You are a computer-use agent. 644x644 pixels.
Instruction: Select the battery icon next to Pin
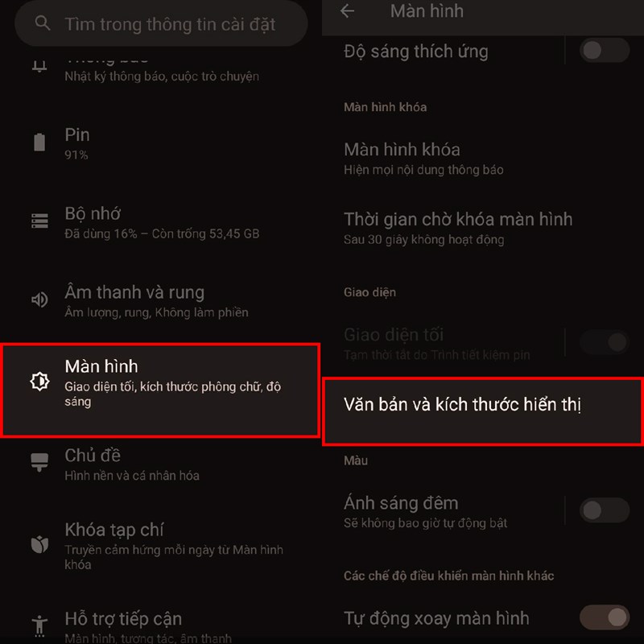tap(39, 142)
